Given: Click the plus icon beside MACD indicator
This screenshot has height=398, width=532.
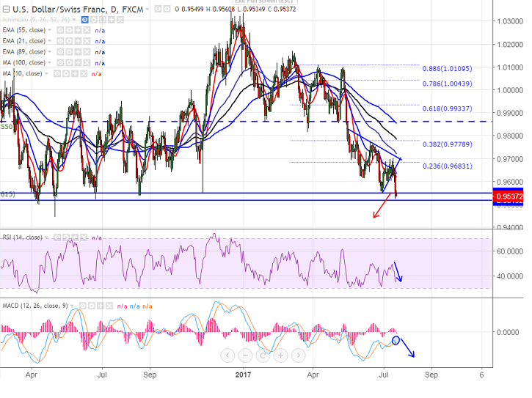Looking at the screenshot, I should click(x=101, y=306).
